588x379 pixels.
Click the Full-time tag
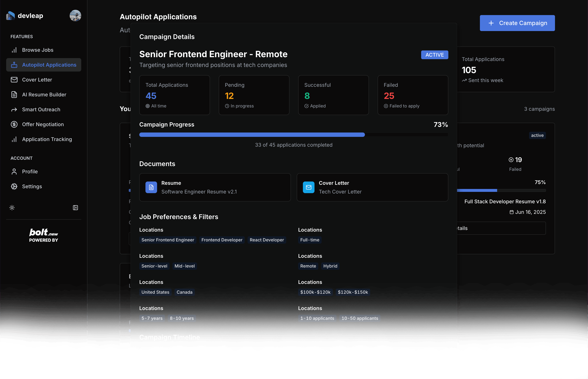click(x=310, y=240)
